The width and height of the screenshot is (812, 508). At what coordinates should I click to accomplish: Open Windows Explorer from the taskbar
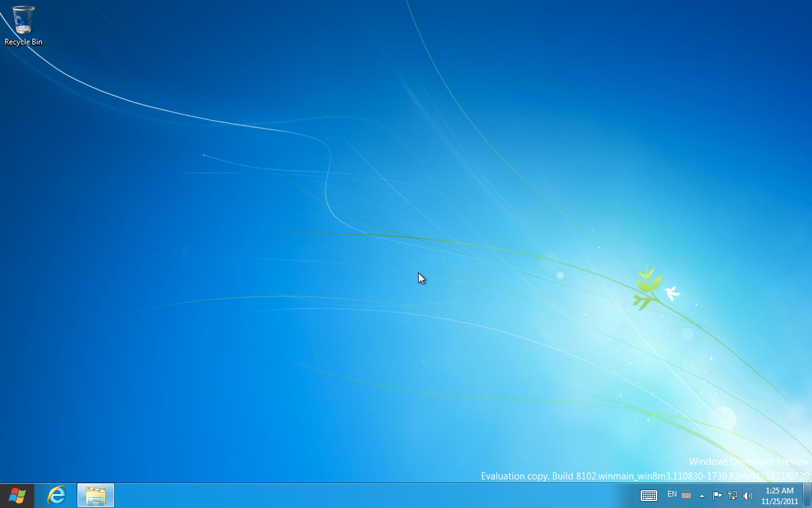96,495
